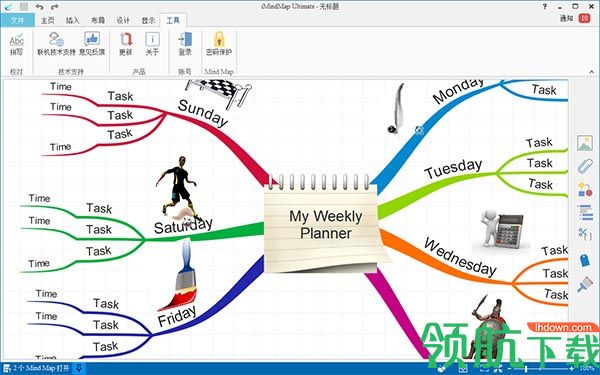The width and height of the screenshot is (600, 375).
Task: Click the branch handle on Monday branch
Action: tap(419, 130)
